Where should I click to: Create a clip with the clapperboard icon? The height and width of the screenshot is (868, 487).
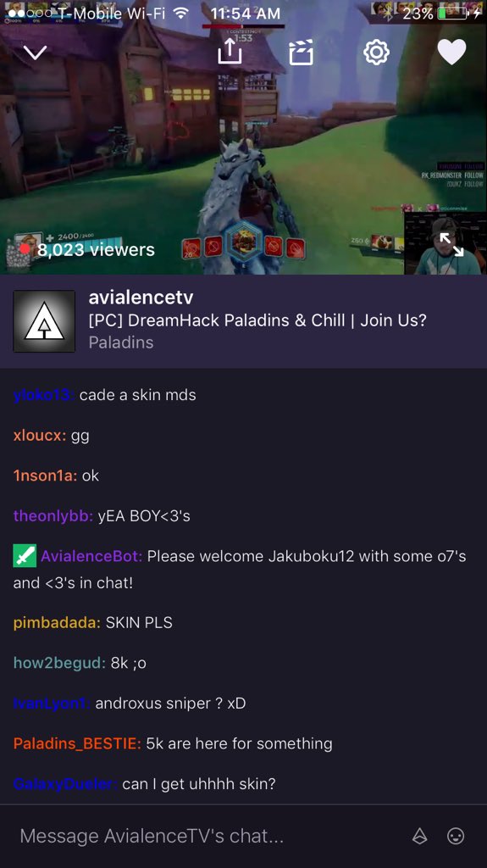pos(301,53)
